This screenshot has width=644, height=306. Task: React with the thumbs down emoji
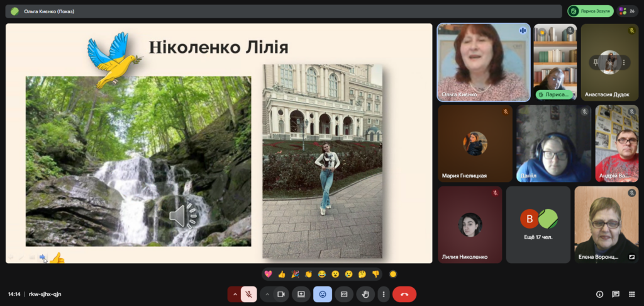tap(375, 274)
